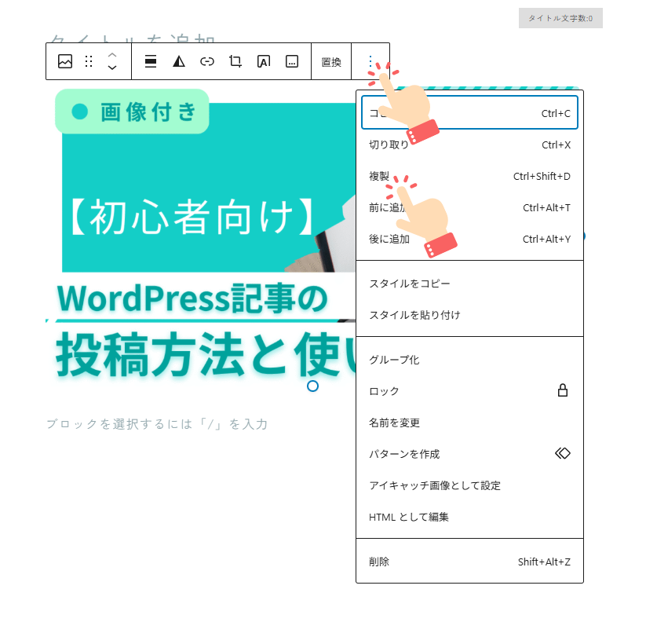Choose 前に追加 add before
This screenshot has width=646, height=644.
point(469,207)
